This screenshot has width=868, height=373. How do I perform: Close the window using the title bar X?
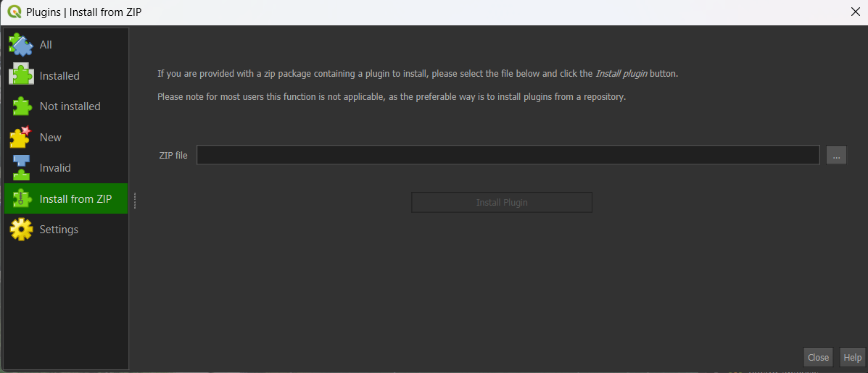855,12
